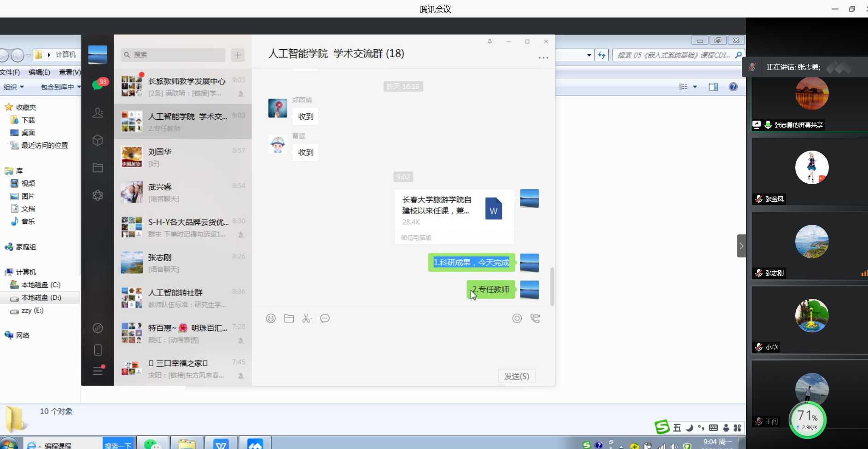
Task: Click the 发送(S) send button
Action: pos(517,376)
